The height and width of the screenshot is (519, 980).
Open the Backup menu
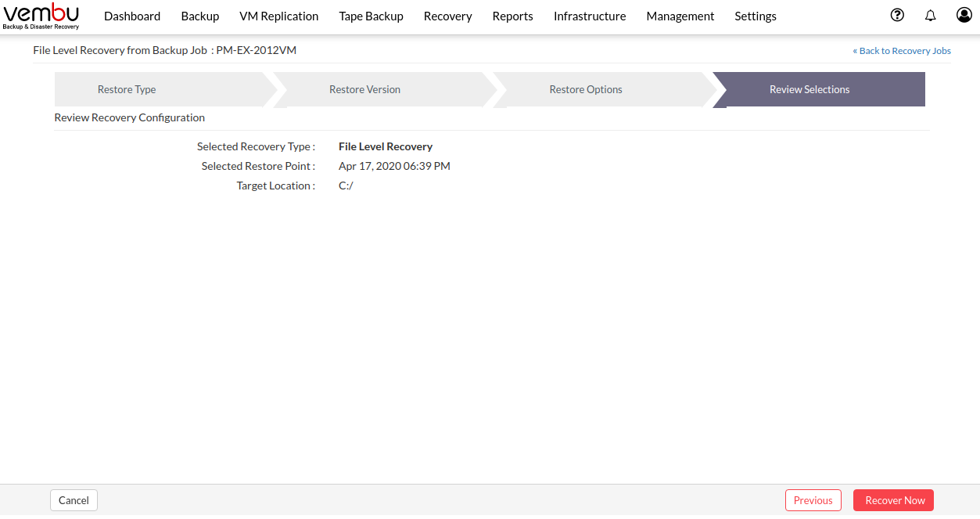coord(200,16)
